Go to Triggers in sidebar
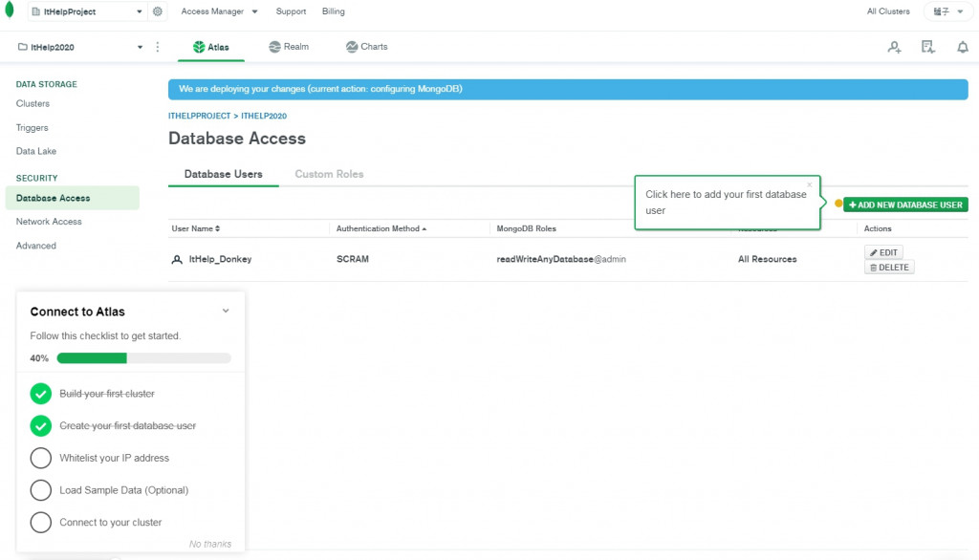 (x=32, y=127)
